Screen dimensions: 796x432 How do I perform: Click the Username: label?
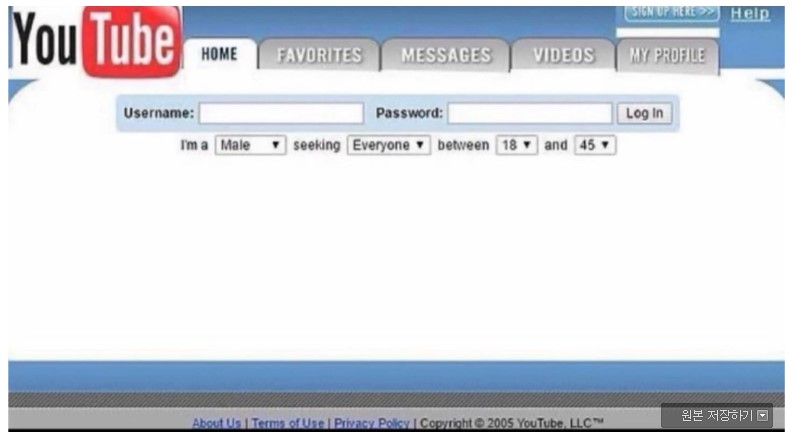pos(159,113)
